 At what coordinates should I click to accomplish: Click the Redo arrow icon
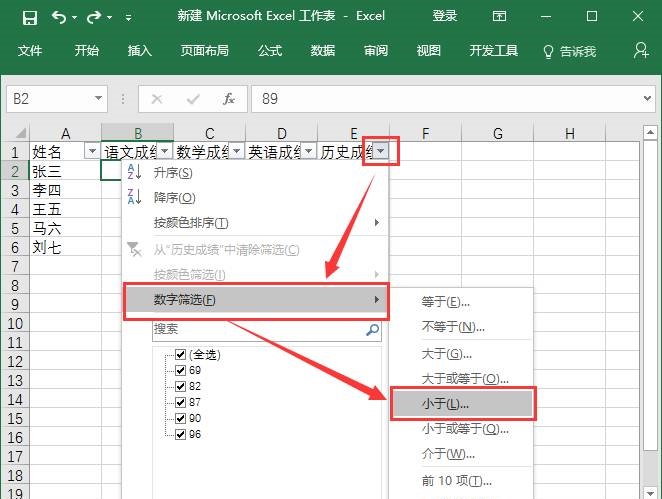pyautogui.click(x=94, y=17)
